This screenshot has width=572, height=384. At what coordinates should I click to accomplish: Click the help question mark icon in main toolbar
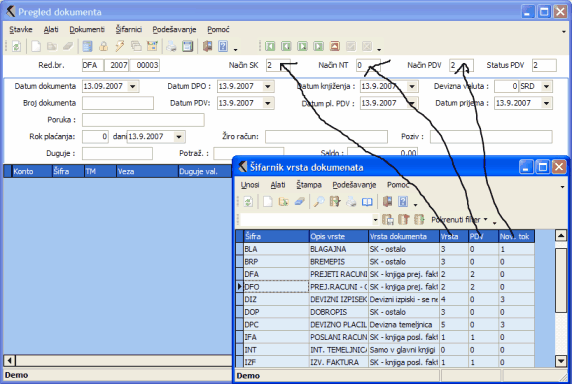pos(223,46)
